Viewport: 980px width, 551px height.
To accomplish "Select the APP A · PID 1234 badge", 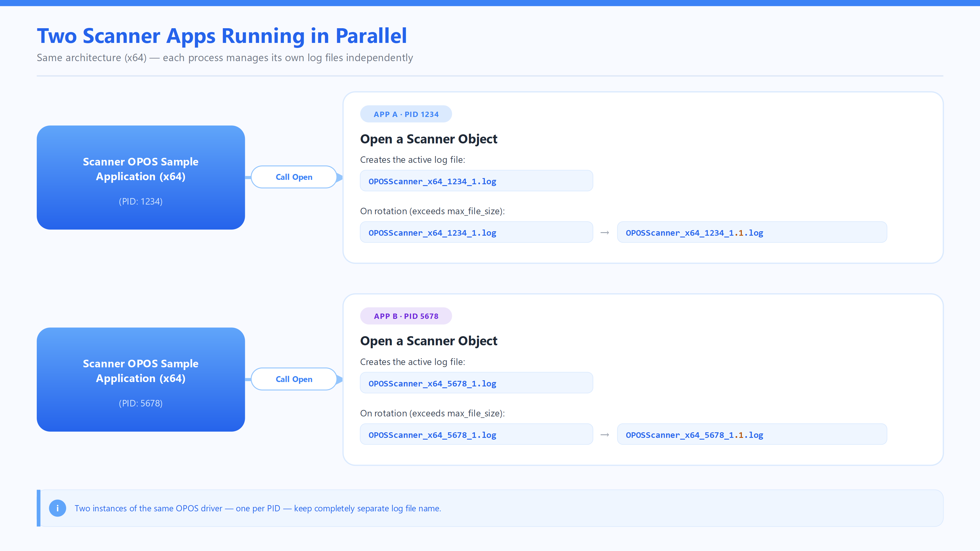I will coord(406,114).
